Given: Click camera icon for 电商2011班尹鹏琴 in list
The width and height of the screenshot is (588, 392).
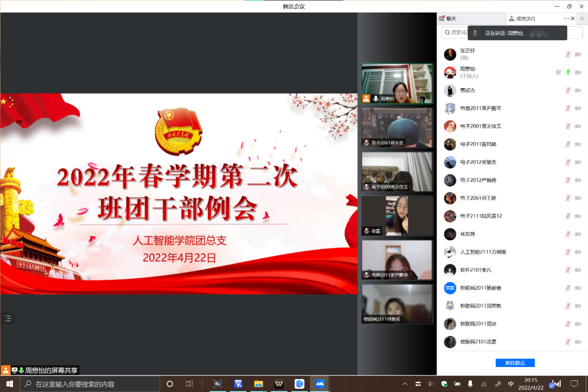Looking at the screenshot, I should coord(578,108).
